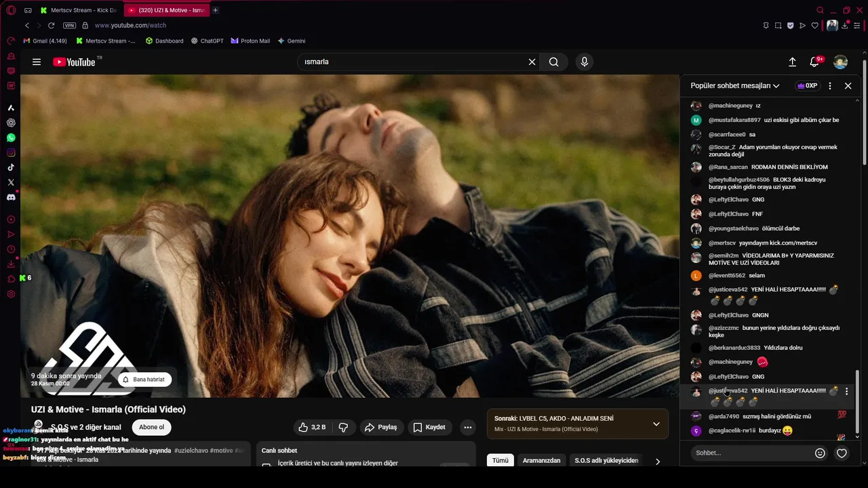The image size is (868, 488).
Task: Open a new browser tab
Action: [216, 10]
